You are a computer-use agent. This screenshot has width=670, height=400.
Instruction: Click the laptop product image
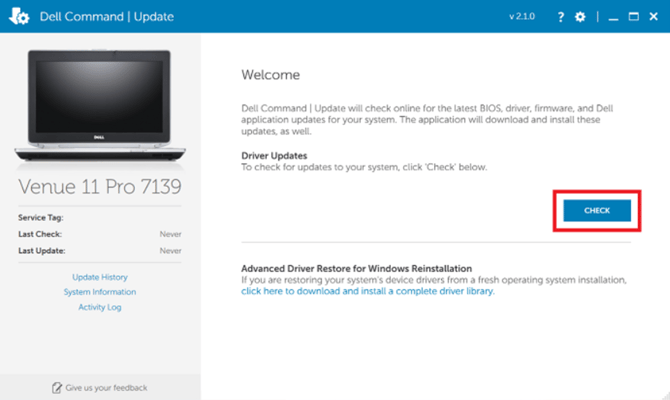click(100, 105)
